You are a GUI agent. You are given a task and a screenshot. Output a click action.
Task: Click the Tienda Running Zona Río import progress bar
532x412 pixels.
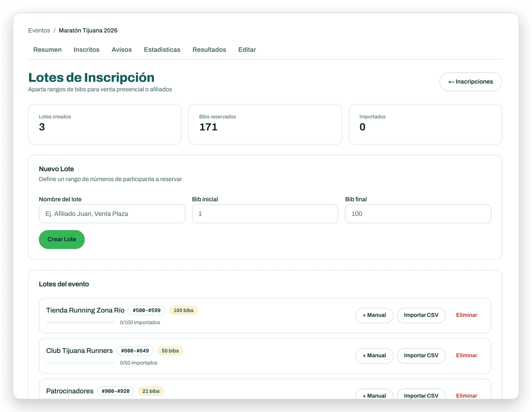pyautogui.click(x=80, y=323)
